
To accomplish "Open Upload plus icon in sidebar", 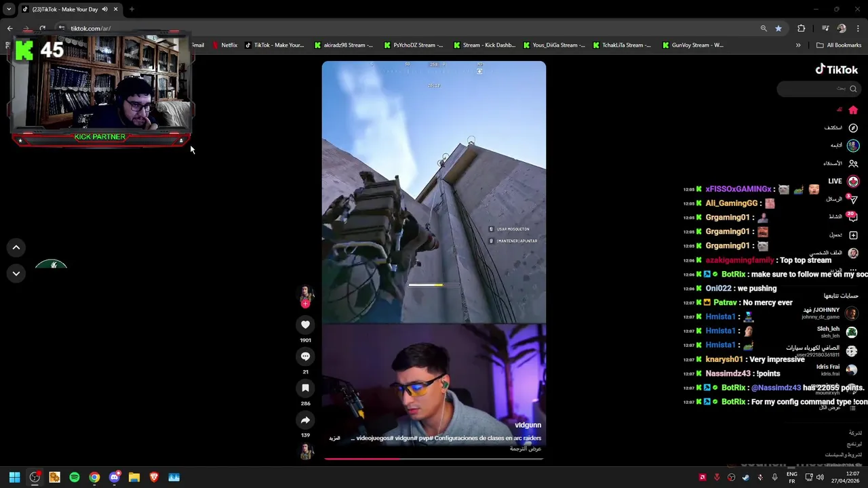I will (853, 235).
